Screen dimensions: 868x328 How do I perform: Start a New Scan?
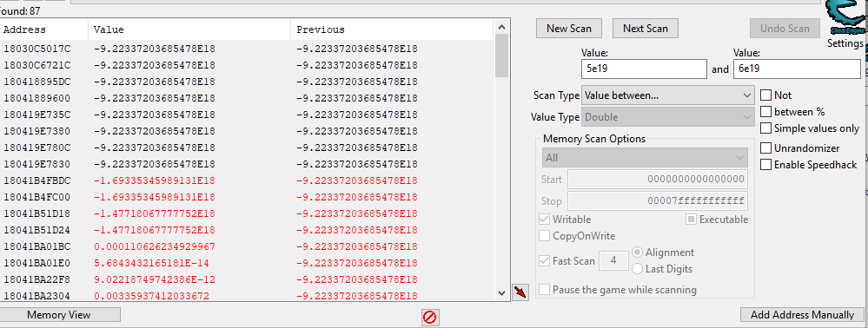569,29
